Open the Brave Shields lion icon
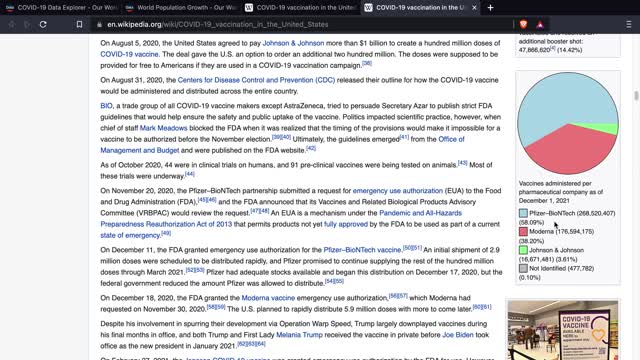This screenshot has width=640, height=360. click(x=523, y=24)
